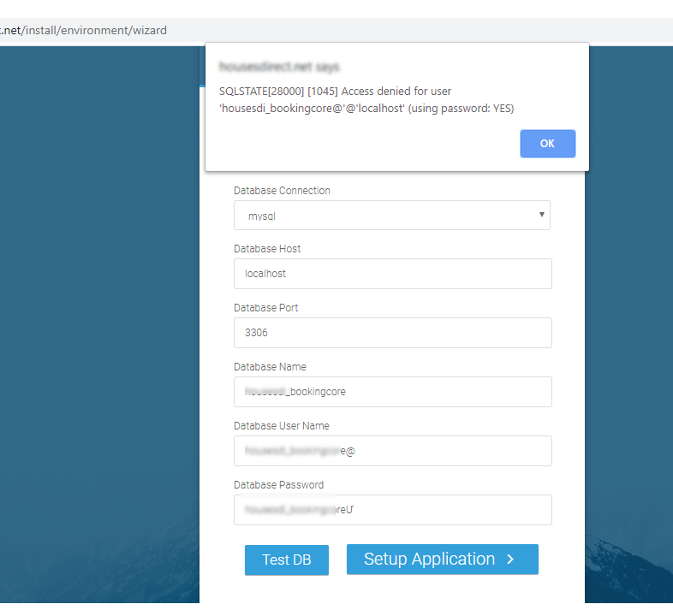Open the Database Connection mysql dropdown
This screenshot has height=616, width=673.
391,216
